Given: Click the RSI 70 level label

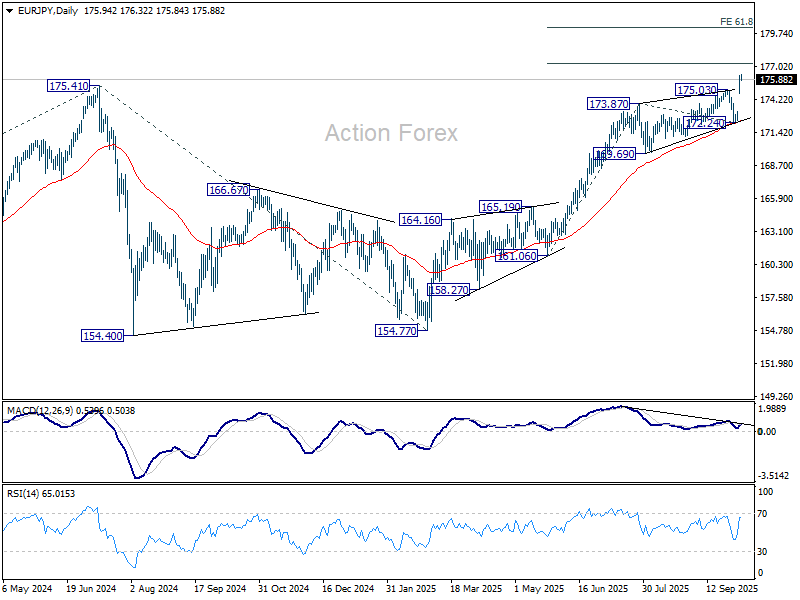Looking at the screenshot, I should pyautogui.click(x=762, y=514).
